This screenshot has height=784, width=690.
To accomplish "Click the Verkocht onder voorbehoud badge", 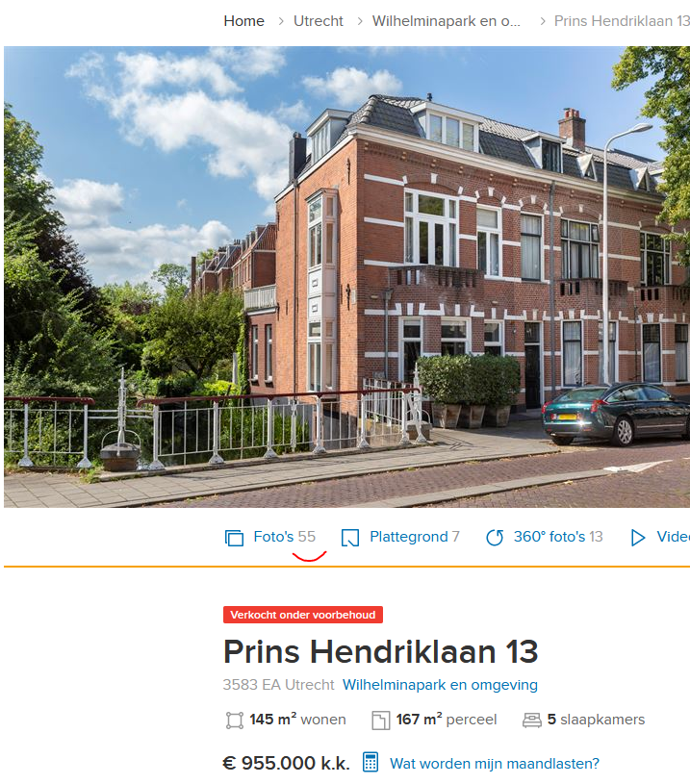I will (303, 615).
